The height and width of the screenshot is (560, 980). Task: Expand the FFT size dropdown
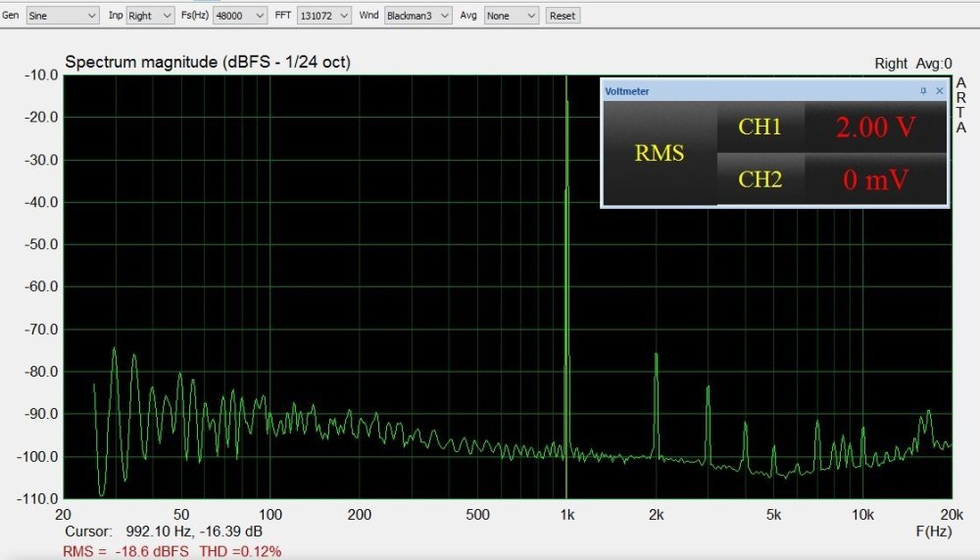(323, 16)
